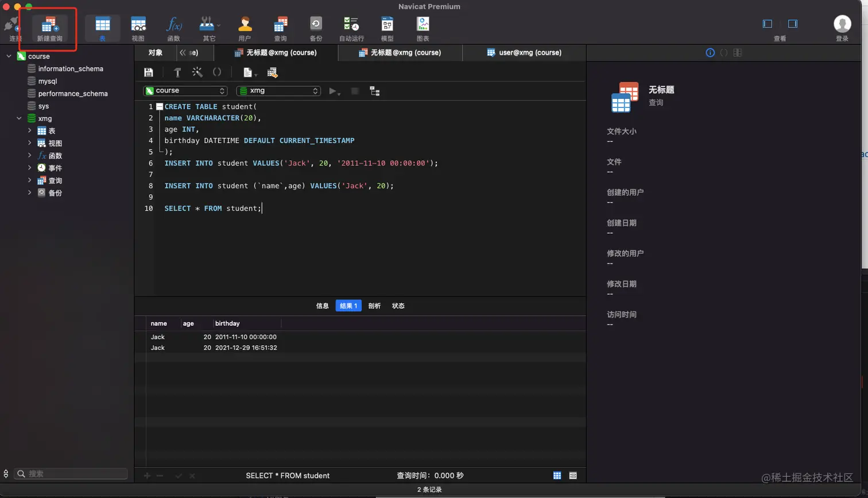868x498 pixels.
Task: Click the Explain query icon beside stop
Action: 375,91
